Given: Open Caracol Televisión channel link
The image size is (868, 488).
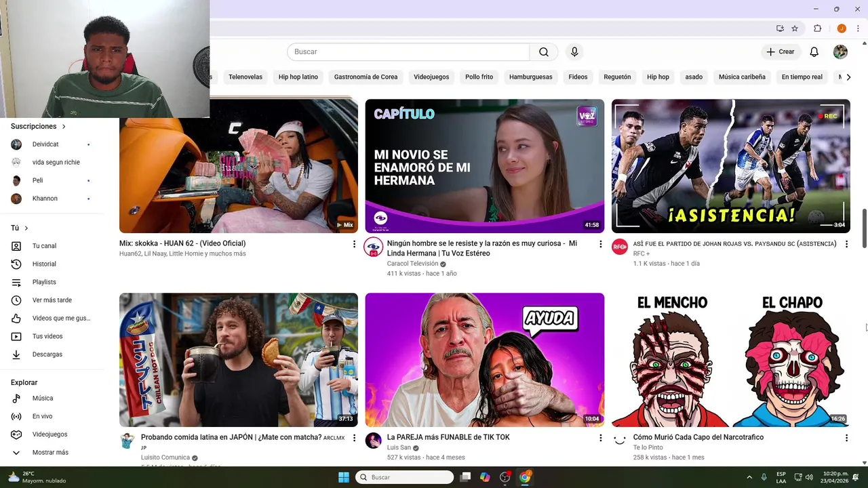Looking at the screenshot, I should (412, 264).
